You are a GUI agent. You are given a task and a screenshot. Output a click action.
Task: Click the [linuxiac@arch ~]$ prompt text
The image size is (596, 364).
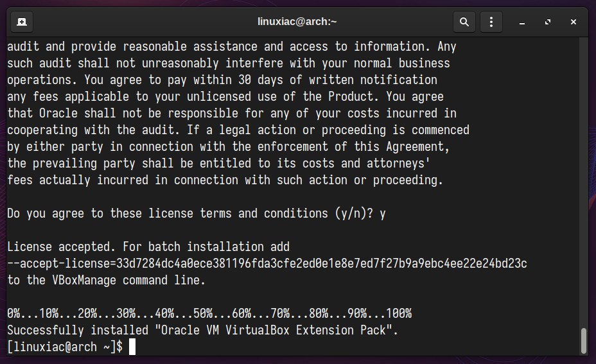65,347
